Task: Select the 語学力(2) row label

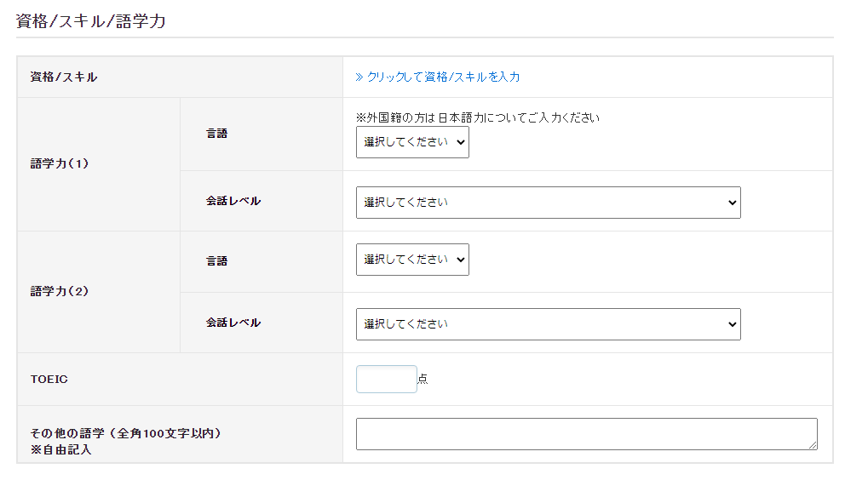Action: (60, 291)
